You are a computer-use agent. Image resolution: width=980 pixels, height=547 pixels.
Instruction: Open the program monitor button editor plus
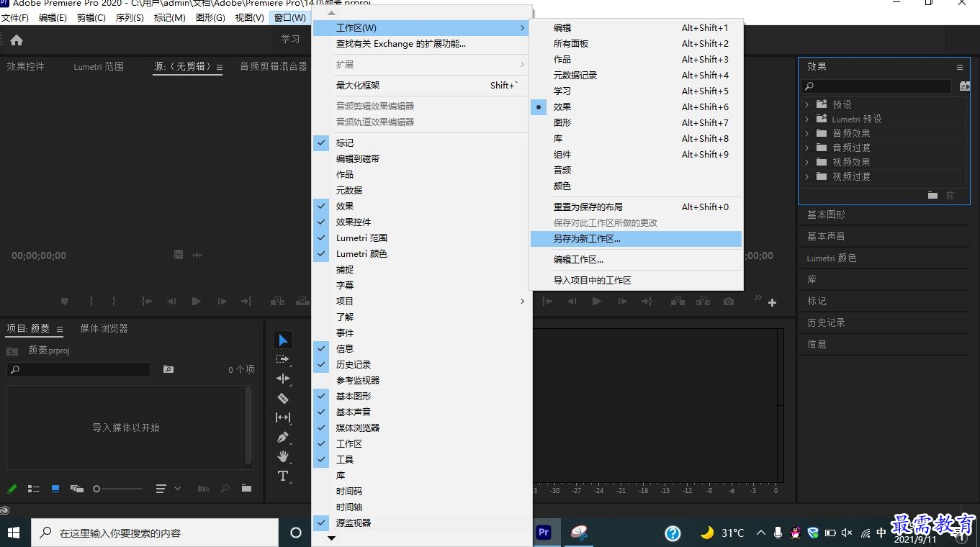(x=773, y=303)
